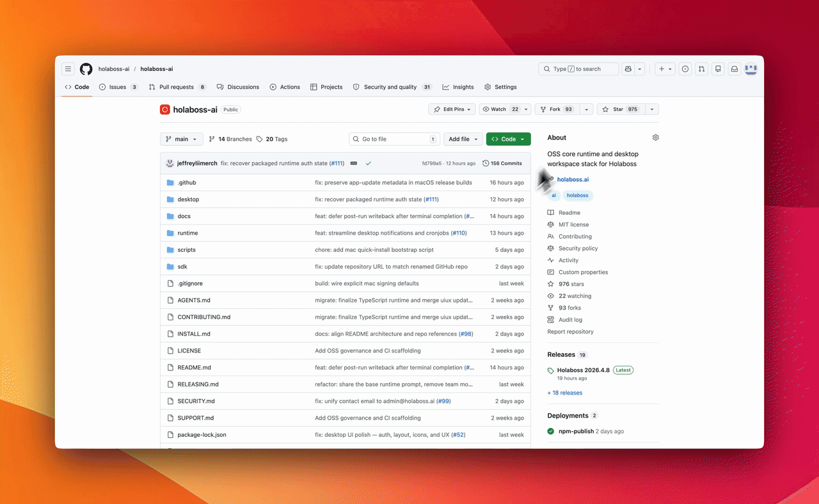This screenshot has width=819, height=504.
Task: Toggle Star on the repository
Action: click(x=621, y=109)
